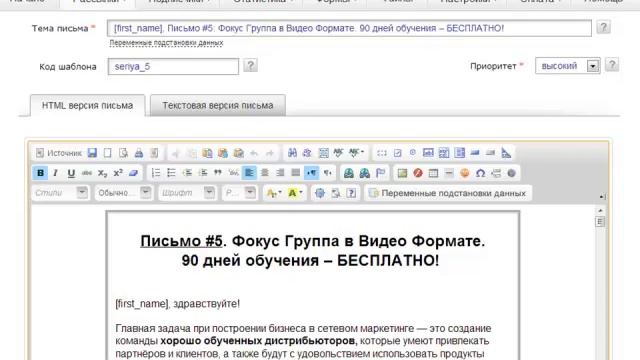Click the Redo arrow icon
The height and width of the screenshot is (360, 640).
point(270,153)
